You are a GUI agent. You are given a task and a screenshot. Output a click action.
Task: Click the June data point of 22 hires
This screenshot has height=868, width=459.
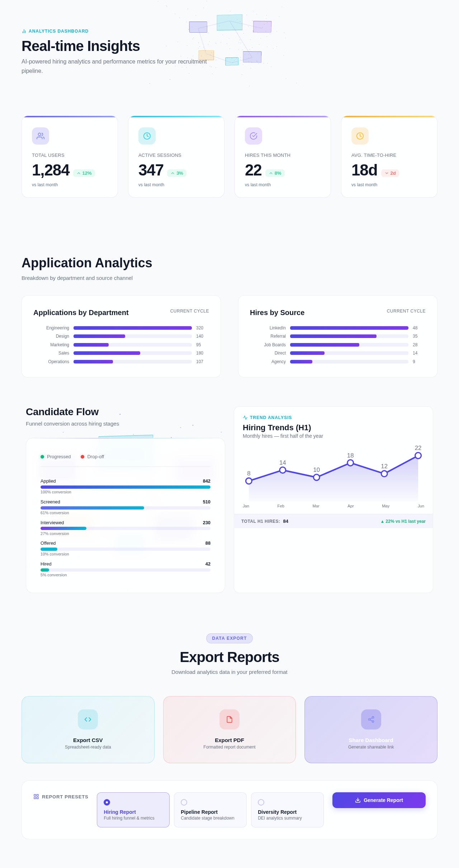pyautogui.click(x=418, y=455)
